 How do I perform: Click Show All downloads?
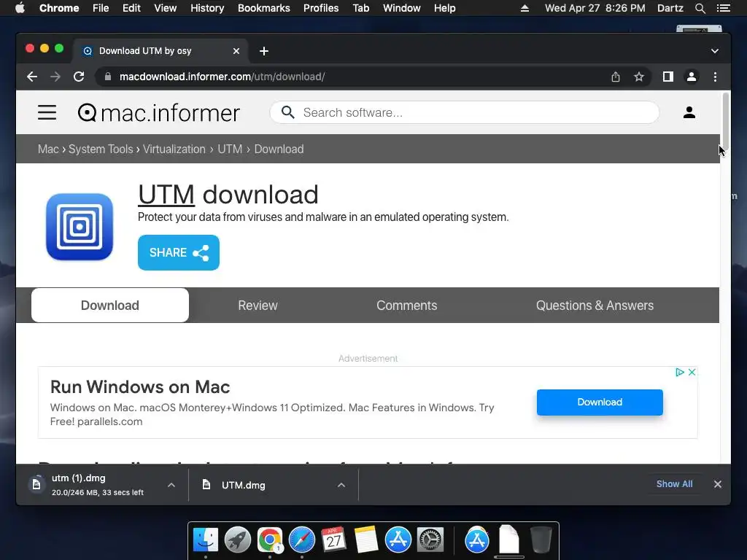point(674,484)
